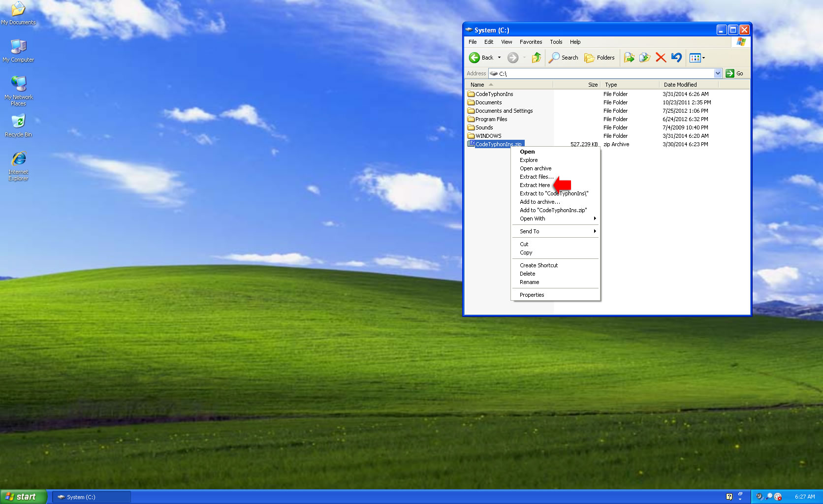Choose Extract to "CodeTyphonIns\" entry

556,193
